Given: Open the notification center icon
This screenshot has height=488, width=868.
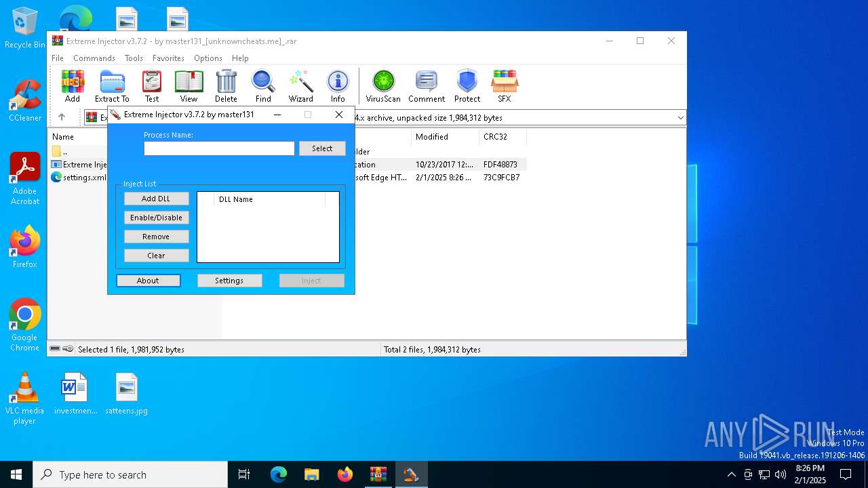Looking at the screenshot, I should tap(846, 474).
